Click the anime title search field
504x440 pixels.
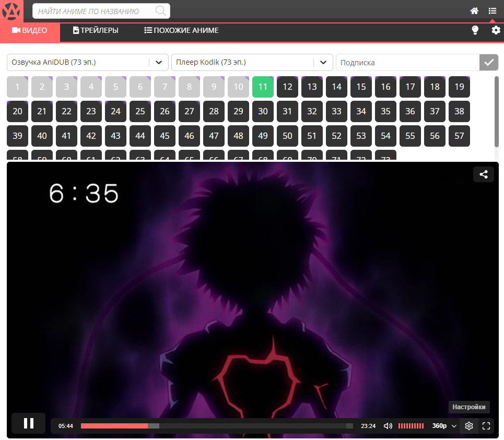[x=94, y=11]
